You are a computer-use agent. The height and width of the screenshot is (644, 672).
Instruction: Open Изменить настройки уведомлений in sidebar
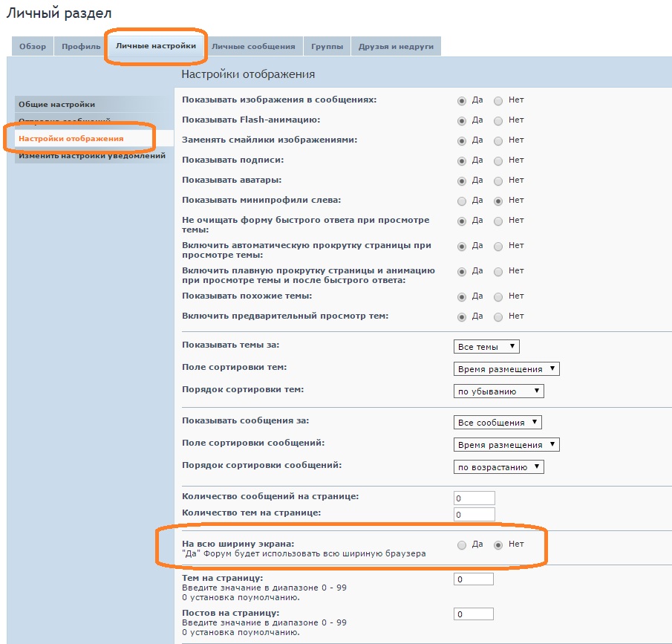[x=91, y=156]
